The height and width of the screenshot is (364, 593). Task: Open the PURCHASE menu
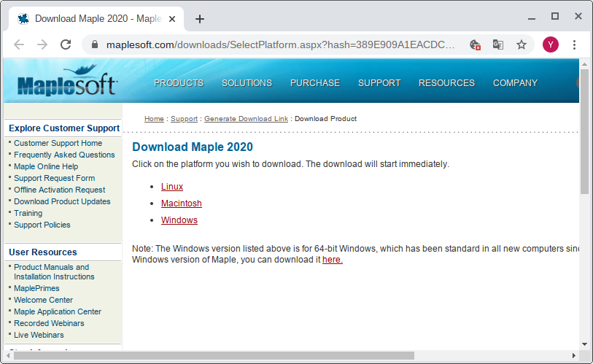[315, 83]
